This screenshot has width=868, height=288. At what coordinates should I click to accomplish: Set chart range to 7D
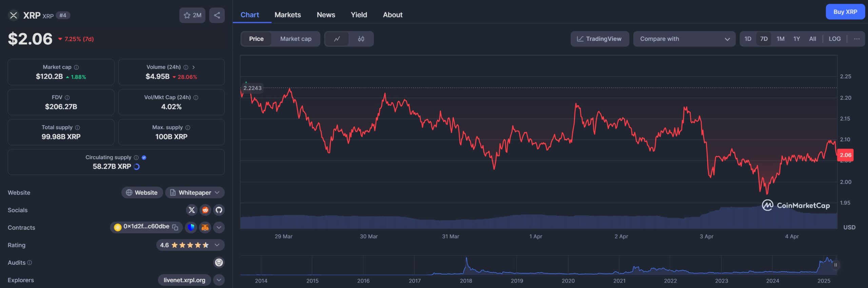point(764,39)
